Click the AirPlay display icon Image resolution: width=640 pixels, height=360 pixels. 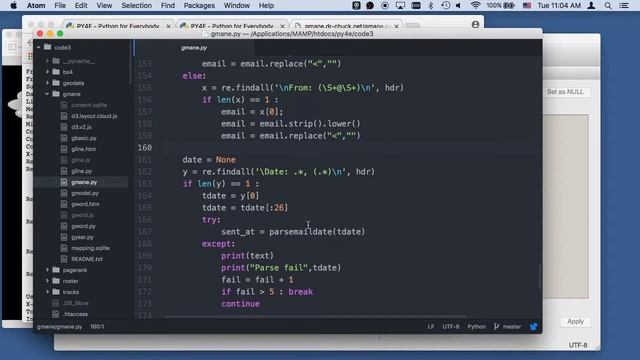(400, 5)
